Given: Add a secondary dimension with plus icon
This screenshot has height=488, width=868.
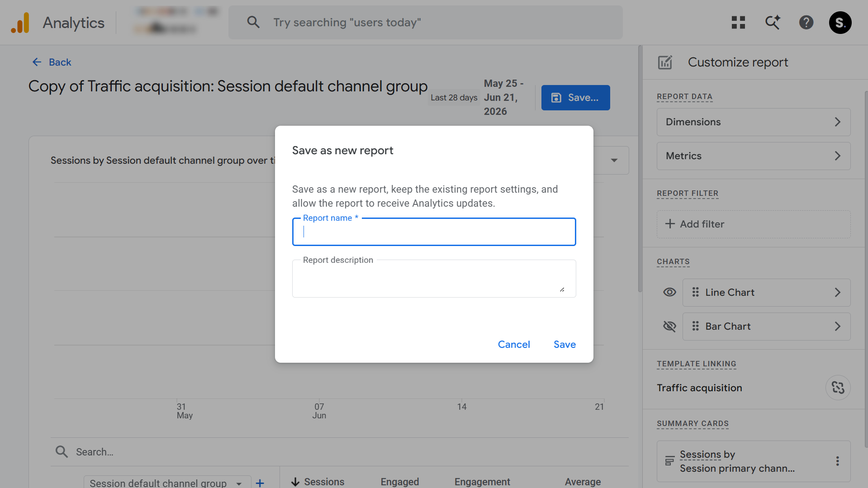Looking at the screenshot, I should (x=260, y=483).
